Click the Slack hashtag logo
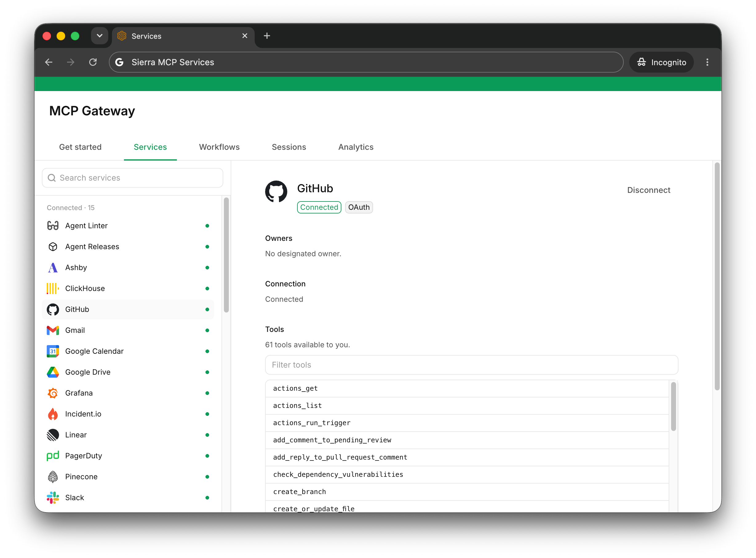This screenshot has height=558, width=756. pyautogui.click(x=53, y=498)
